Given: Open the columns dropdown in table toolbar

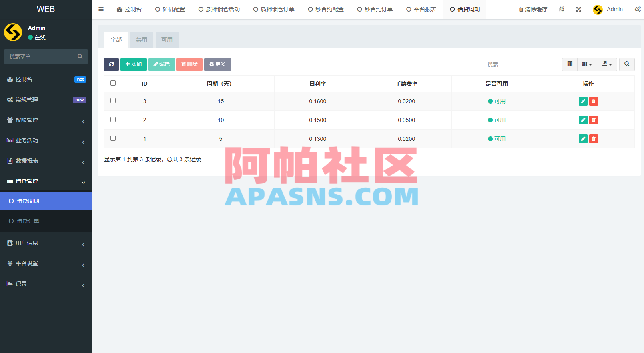Looking at the screenshot, I should pos(587,64).
